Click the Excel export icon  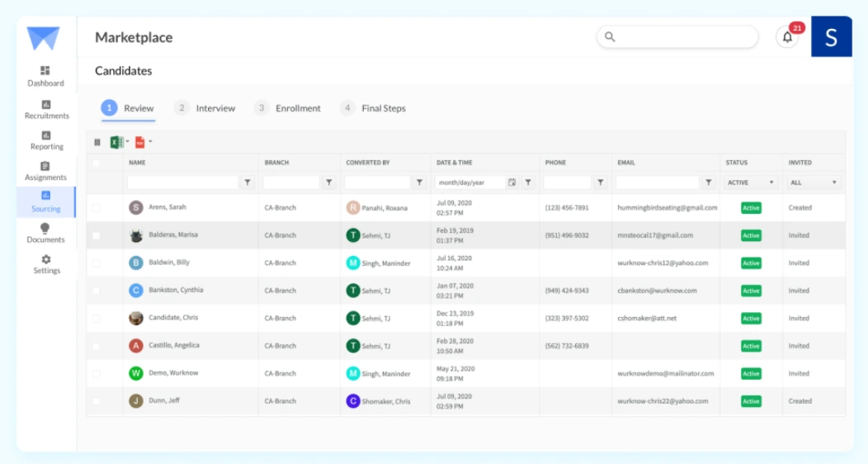point(116,142)
